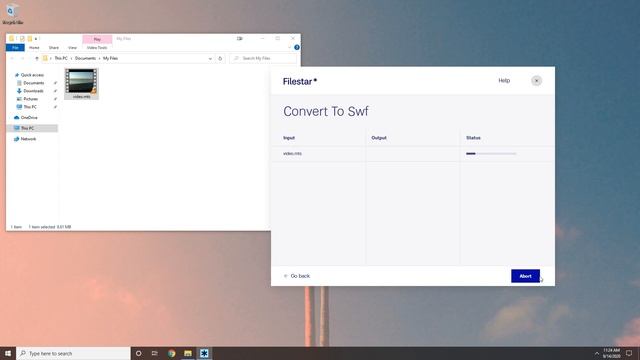
Task: Click This PC in the address breadcrumb
Action: pyautogui.click(x=61, y=58)
